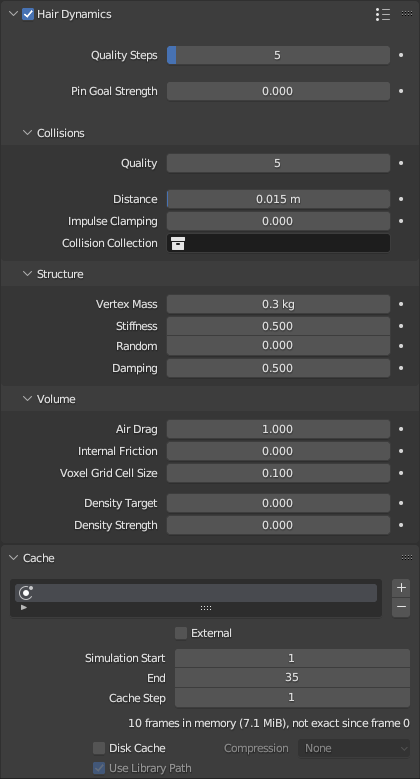Click the '10 frames in memory' status text
The image size is (420, 780).
tap(269, 723)
